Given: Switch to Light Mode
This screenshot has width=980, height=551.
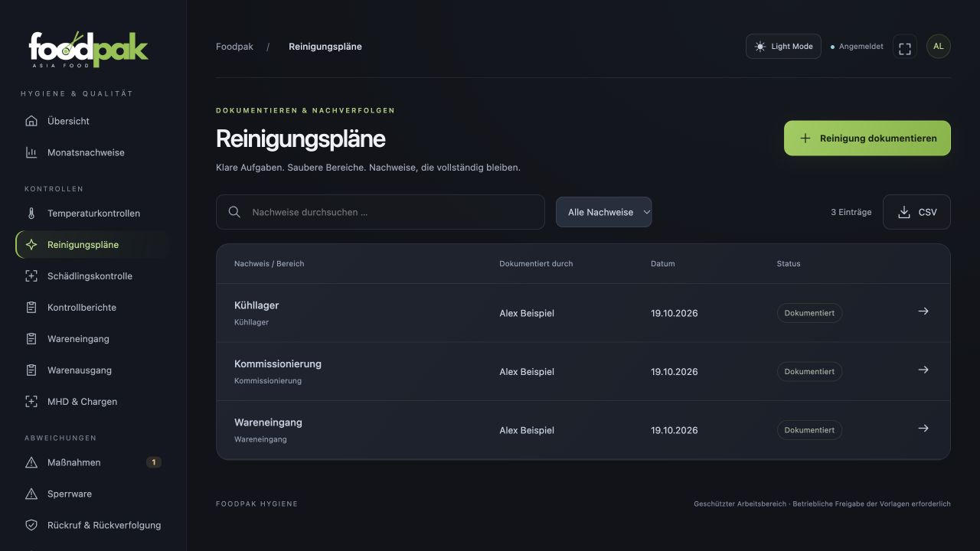Looking at the screenshot, I should click(x=783, y=47).
